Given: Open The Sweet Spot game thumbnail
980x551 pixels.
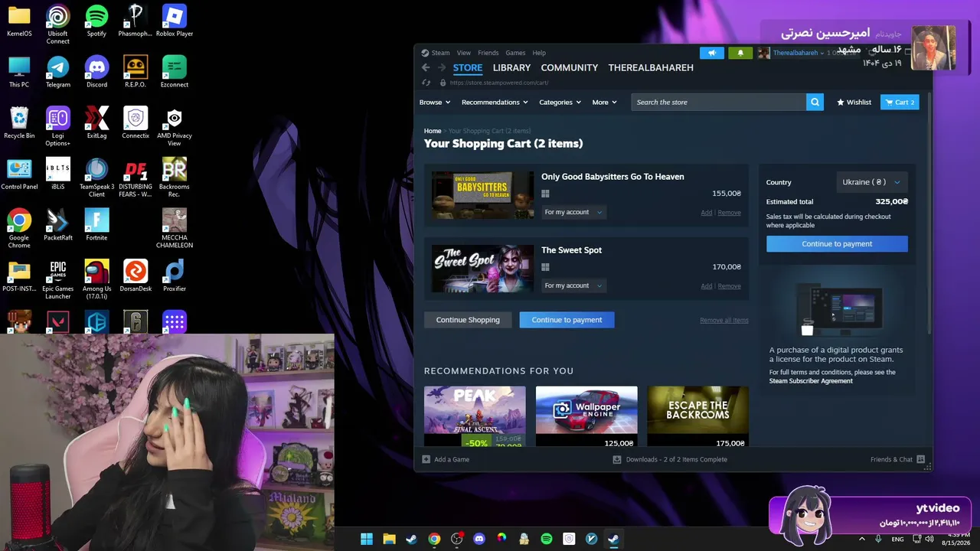Looking at the screenshot, I should pyautogui.click(x=482, y=269).
